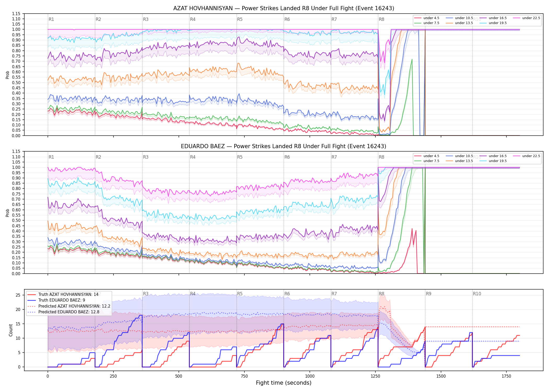Viewport: 549px width, 392px height.
Task: Click the 'Count' y-axis label
Action: point(11,330)
